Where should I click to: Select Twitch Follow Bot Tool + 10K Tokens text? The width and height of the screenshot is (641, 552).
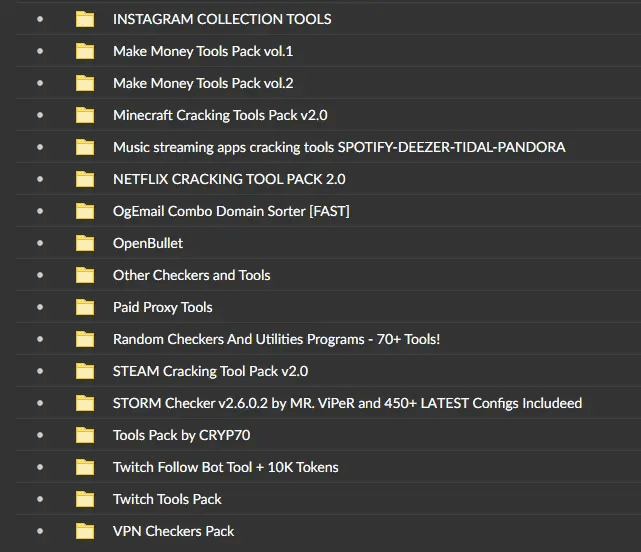pyautogui.click(x=225, y=467)
